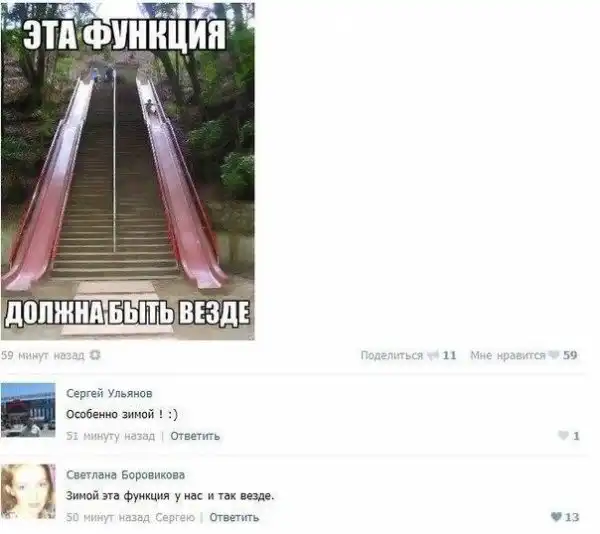600x534 pixels.
Task: Reply to Сергей Ульянов's comment via 'Ответить'
Action: click(x=195, y=436)
